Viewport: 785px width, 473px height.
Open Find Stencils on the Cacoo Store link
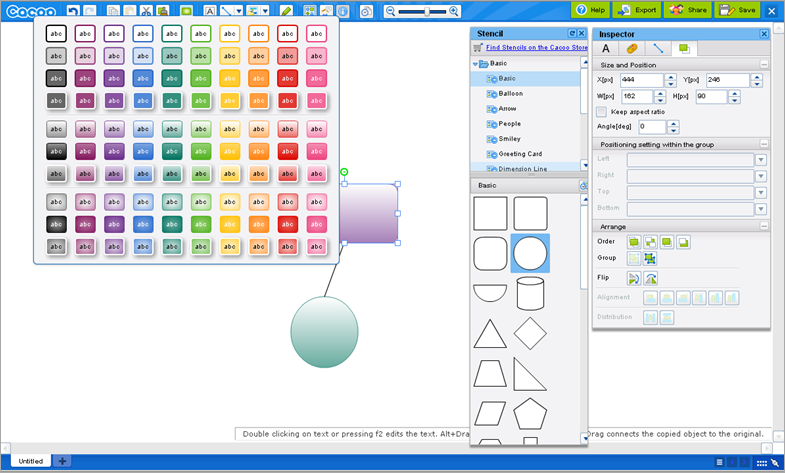coord(528,46)
